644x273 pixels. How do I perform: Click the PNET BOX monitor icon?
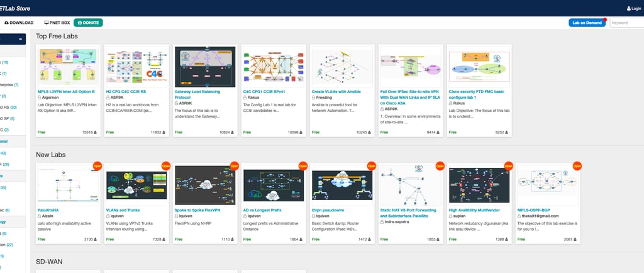47,23
